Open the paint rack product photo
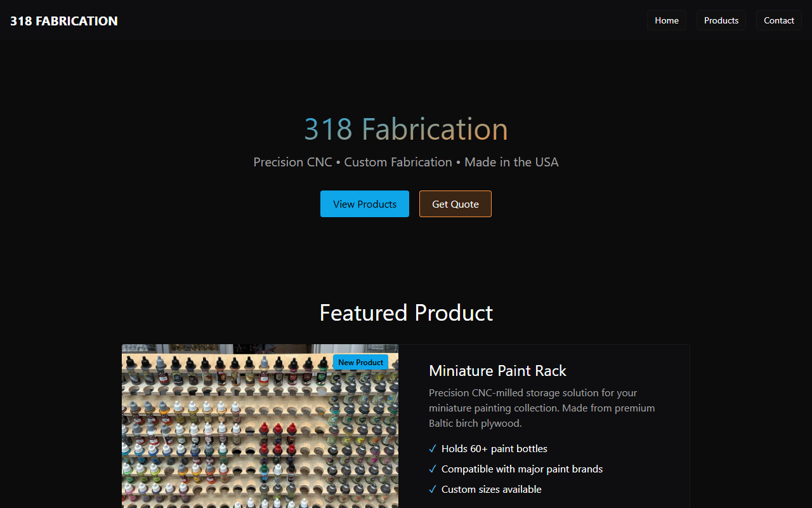 [x=260, y=426]
